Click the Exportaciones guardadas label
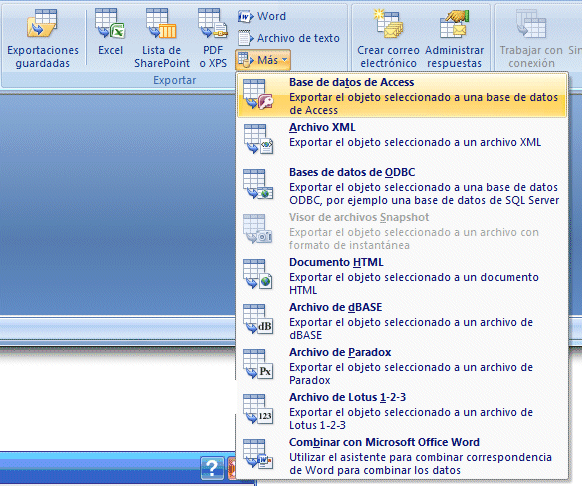Image resolution: width=582 pixels, height=486 pixels. (x=43, y=57)
